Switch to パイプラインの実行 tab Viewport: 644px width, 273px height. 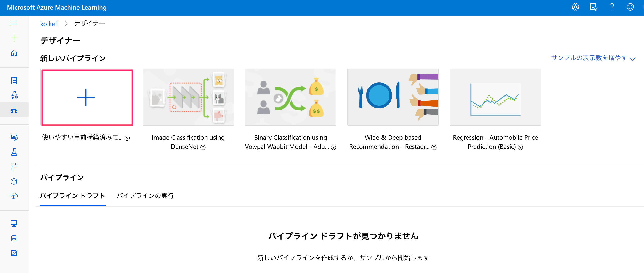145,196
